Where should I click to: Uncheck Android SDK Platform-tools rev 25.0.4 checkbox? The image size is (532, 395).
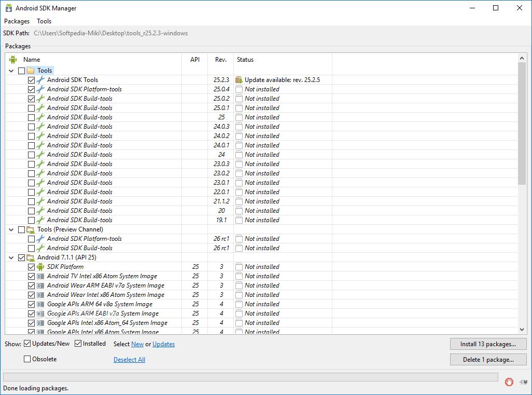31,89
